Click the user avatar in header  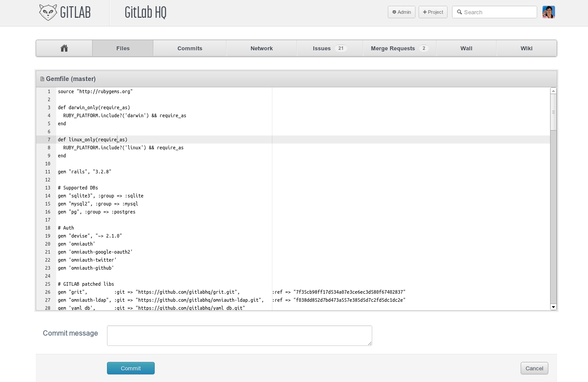coord(548,12)
